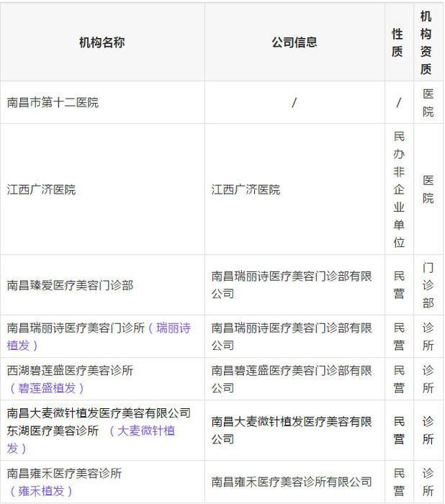Select the 性质 column header
Screen dimensions: 445x504
[398, 42]
